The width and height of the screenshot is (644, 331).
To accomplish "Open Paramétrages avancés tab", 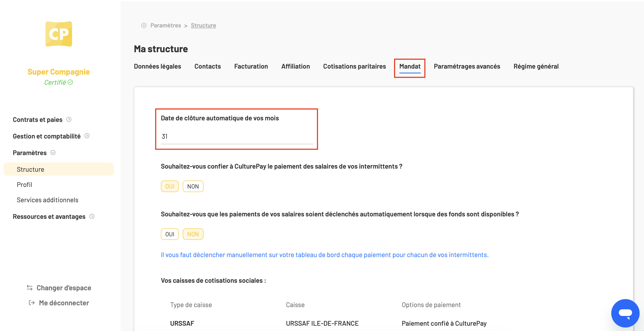I will click(x=467, y=66).
